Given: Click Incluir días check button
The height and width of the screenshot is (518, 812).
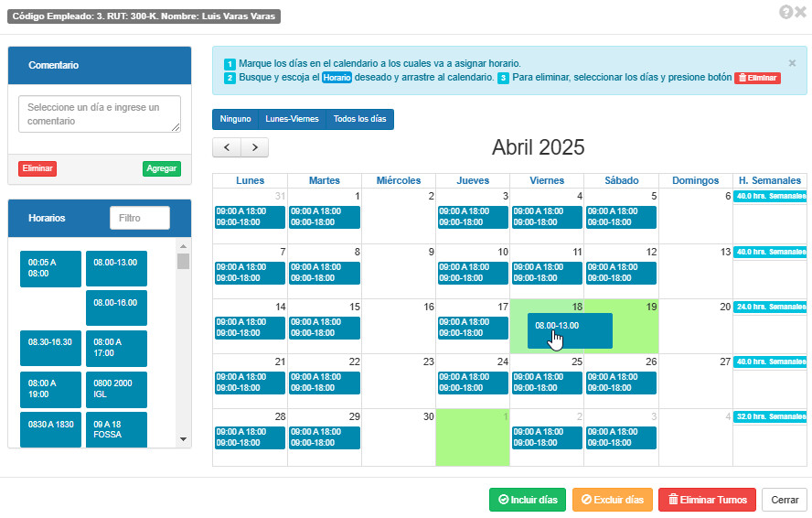Looking at the screenshot, I should click(528, 500).
